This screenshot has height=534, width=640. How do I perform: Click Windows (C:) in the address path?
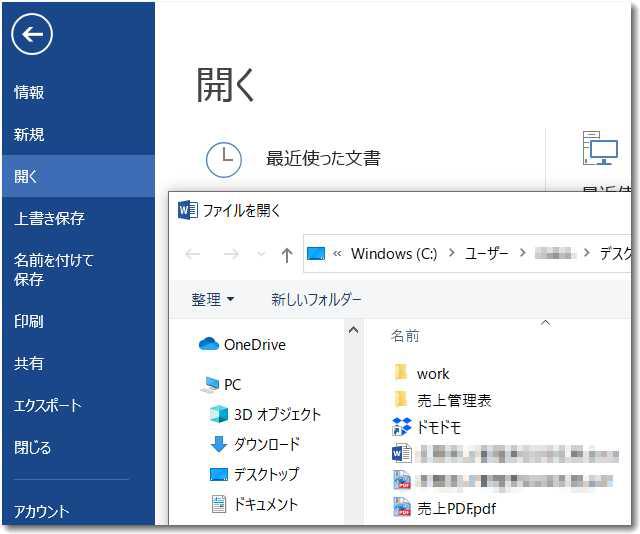click(x=394, y=254)
